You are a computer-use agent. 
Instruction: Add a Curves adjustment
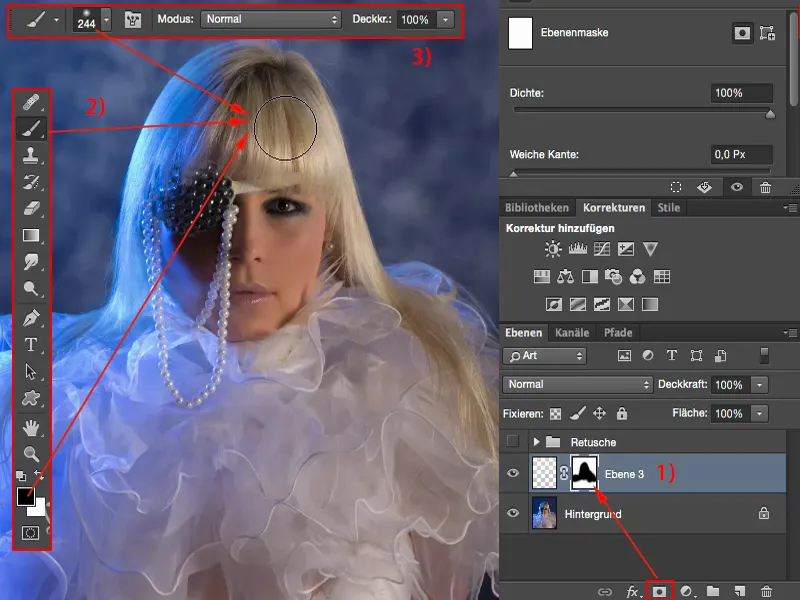602,249
